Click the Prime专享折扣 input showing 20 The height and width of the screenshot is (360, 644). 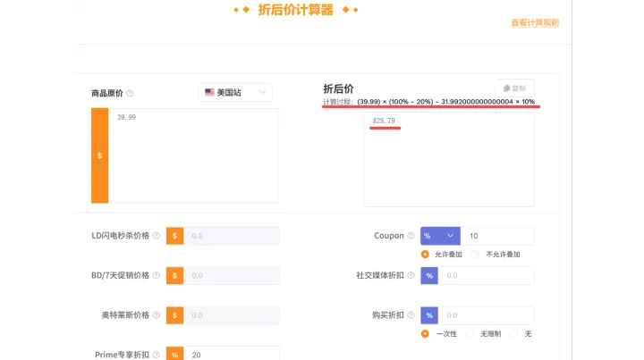click(x=232, y=354)
